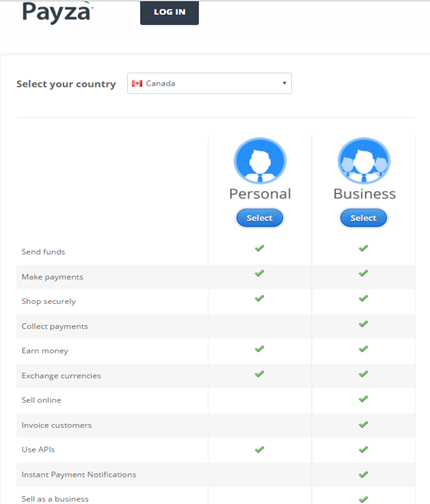430x504 pixels.
Task: Click Personal checkmark for Use APIs
Action: [x=259, y=449]
